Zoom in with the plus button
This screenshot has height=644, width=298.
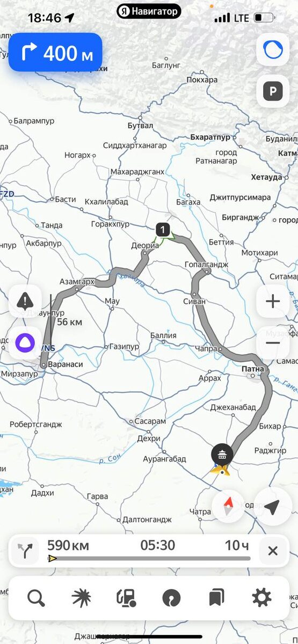tap(273, 302)
